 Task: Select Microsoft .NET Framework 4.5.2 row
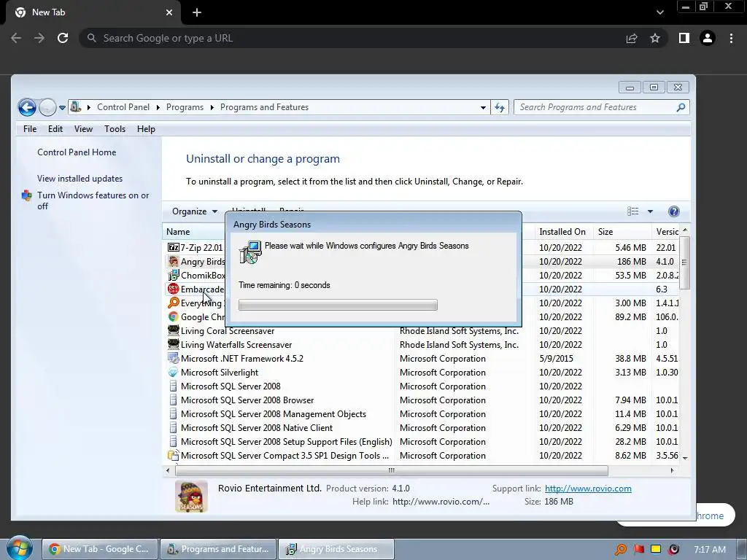[422, 359]
